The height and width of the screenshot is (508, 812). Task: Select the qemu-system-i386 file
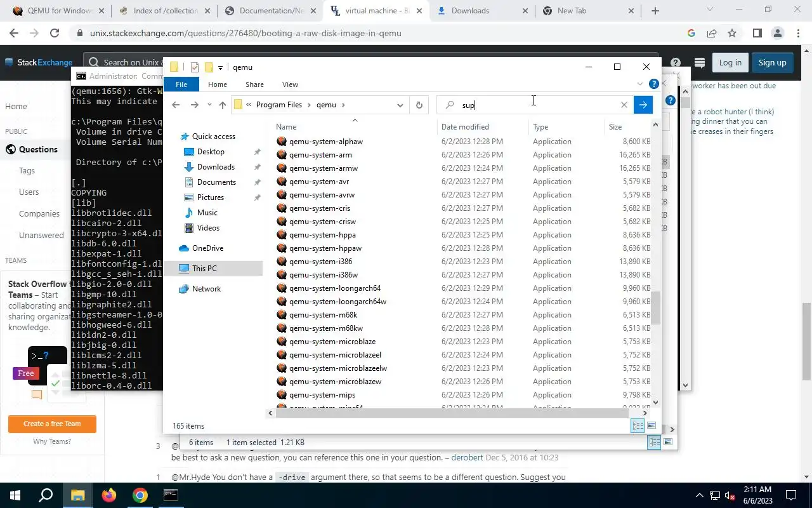[320, 262]
